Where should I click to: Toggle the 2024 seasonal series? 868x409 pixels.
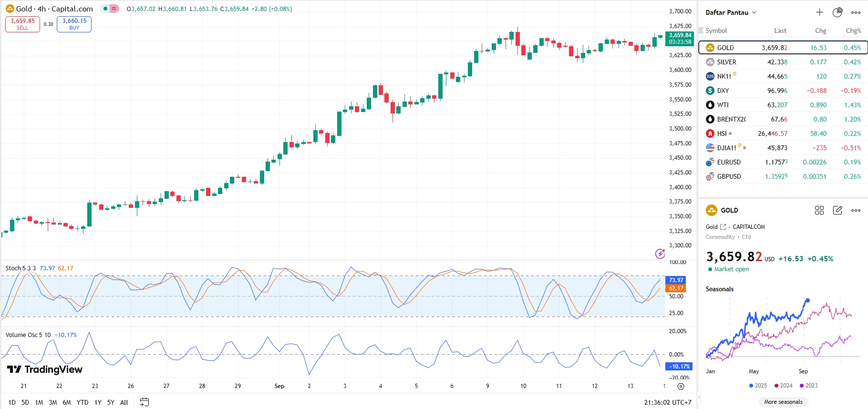(783, 386)
